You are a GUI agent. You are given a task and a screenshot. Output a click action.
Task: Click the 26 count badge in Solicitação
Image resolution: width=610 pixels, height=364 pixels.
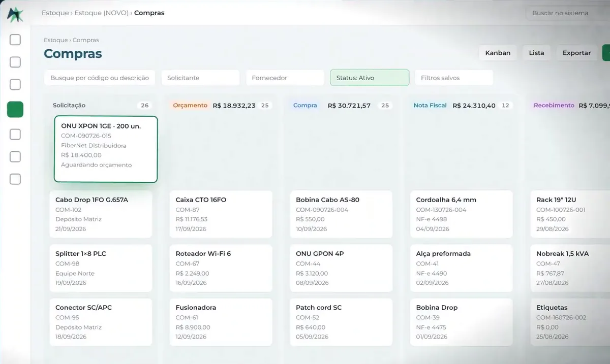[145, 105]
